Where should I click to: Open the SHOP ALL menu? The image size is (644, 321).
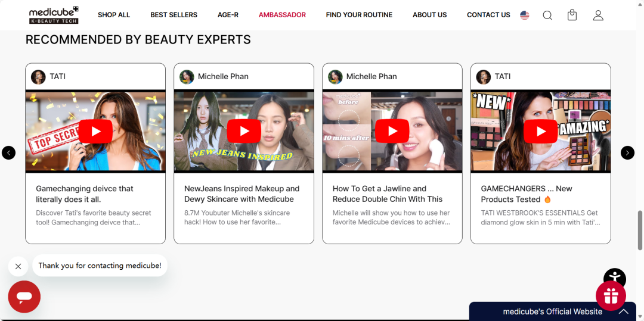(114, 15)
